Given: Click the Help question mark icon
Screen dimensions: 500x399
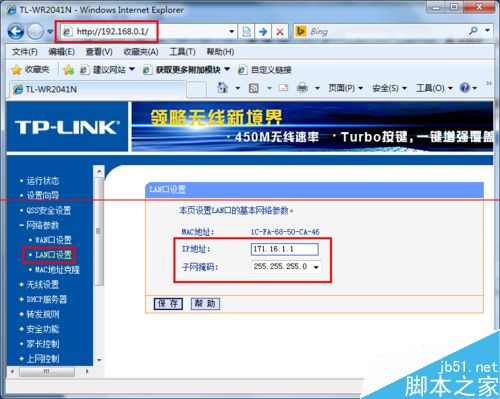Looking at the screenshot, I should point(465,88).
